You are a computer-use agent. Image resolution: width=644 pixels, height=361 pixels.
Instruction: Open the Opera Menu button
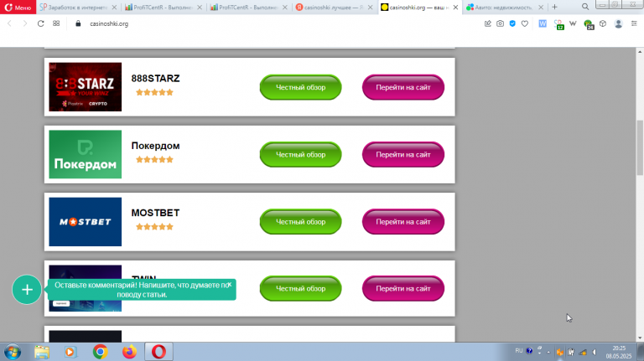point(18,7)
